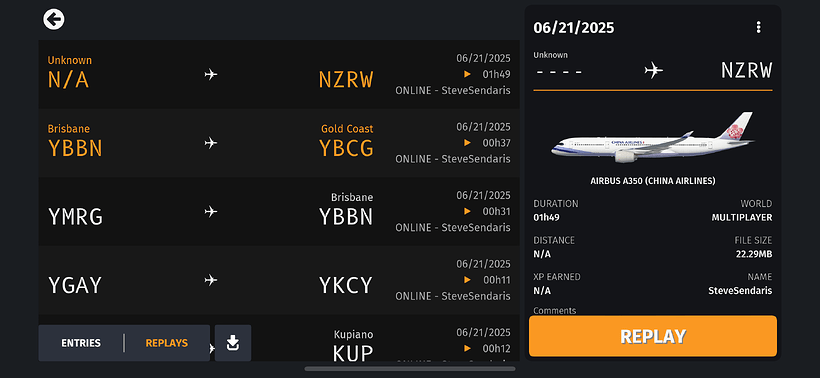Screen dimensions: 820x378
Task: Download replays with the download icon
Action: 233,343
